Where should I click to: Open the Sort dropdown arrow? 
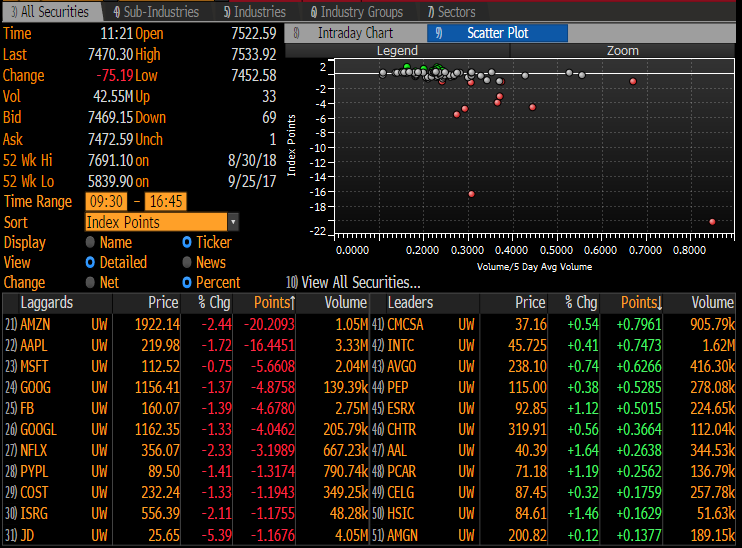coord(233,222)
